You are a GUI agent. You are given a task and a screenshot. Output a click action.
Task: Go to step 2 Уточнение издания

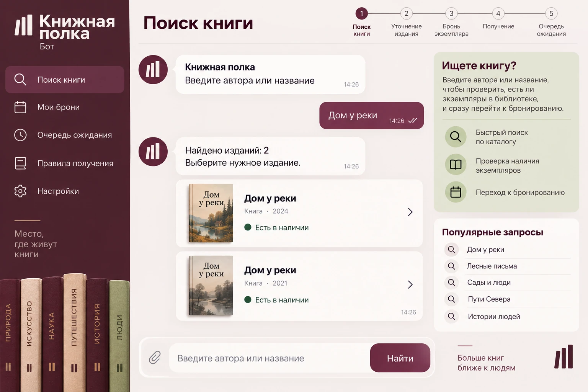coord(406,23)
